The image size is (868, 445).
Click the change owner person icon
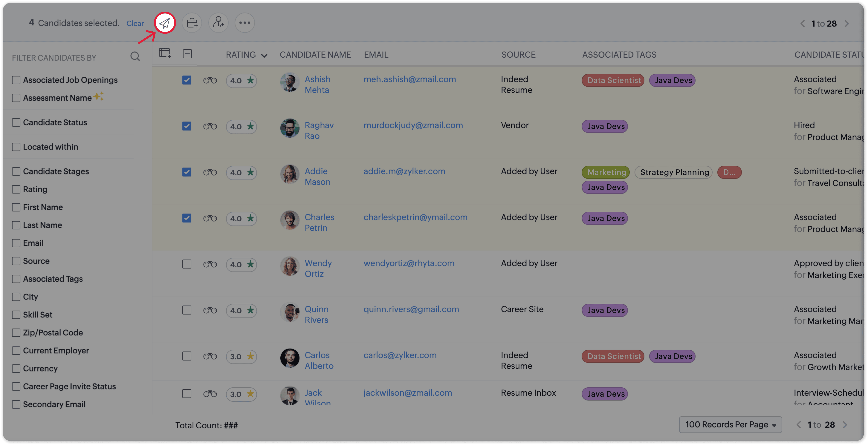[218, 23]
